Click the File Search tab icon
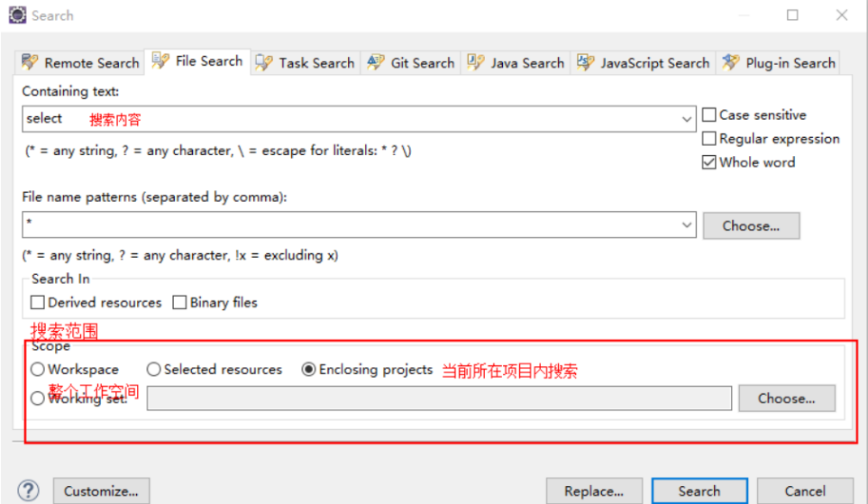The width and height of the screenshot is (868, 504). tap(160, 60)
